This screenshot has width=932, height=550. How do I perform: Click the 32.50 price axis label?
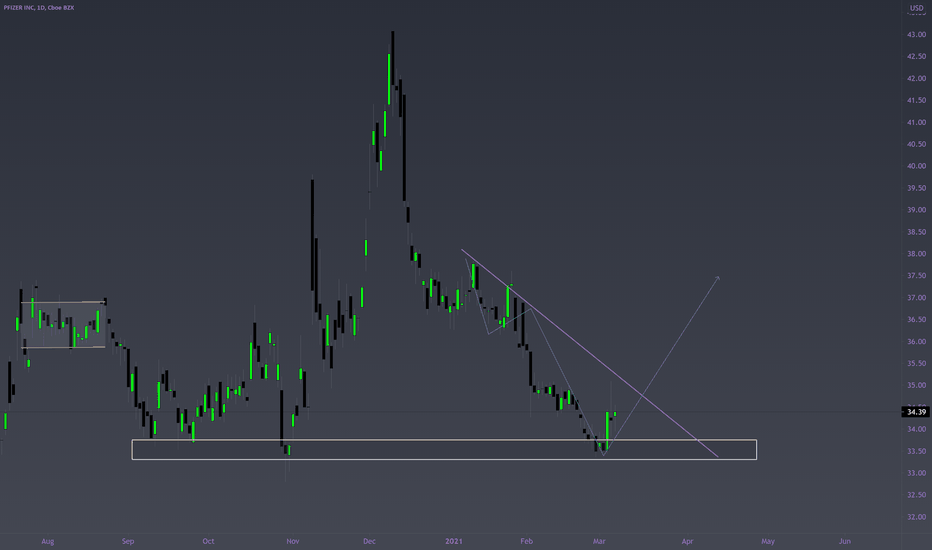pyautogui.click(x=916, y=495)
